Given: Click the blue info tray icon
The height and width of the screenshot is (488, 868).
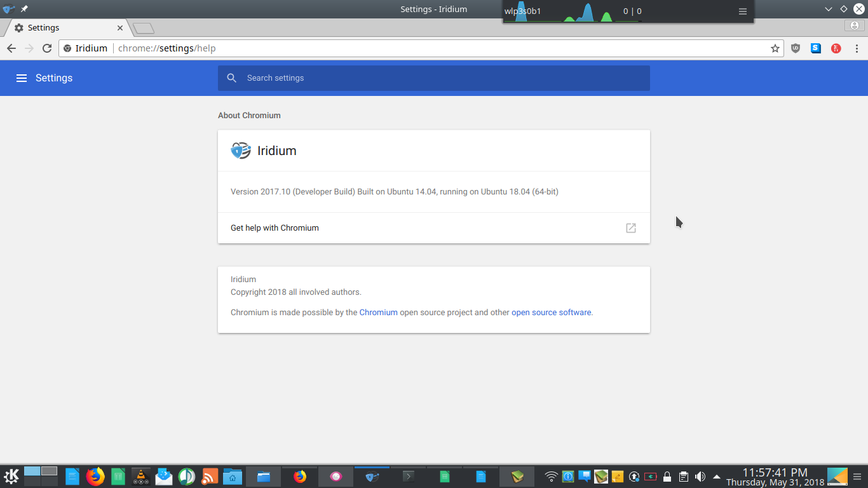Looking at the screenshot, I should tap(568, 477).
